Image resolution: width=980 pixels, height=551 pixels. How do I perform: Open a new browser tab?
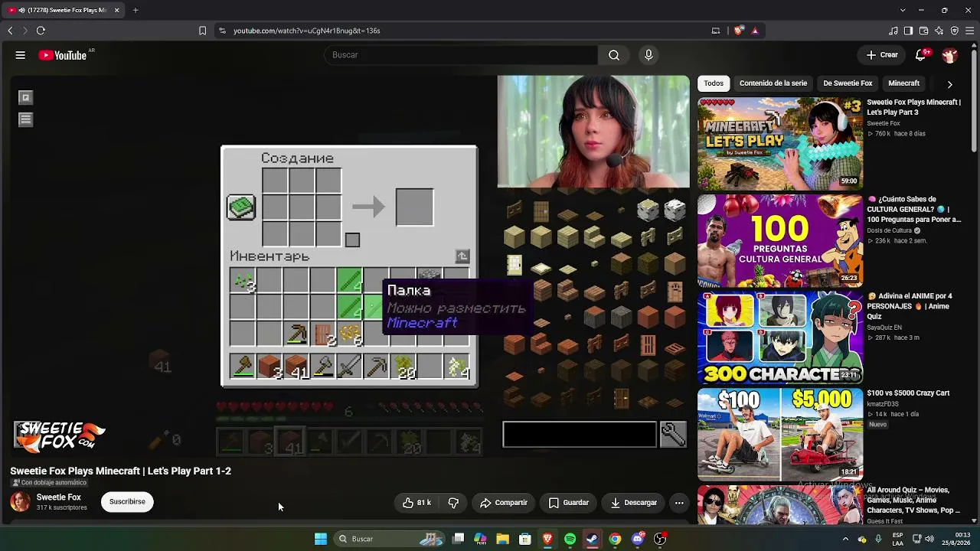[136, 10]
